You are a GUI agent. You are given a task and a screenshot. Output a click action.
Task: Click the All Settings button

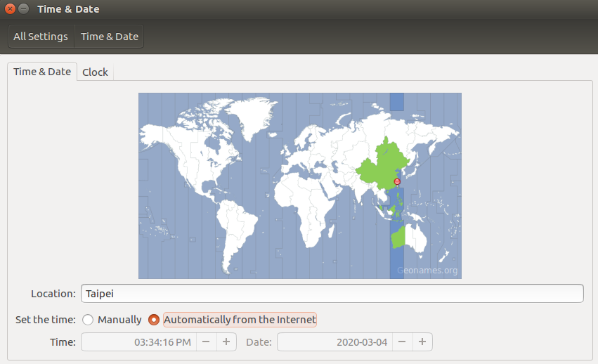(x=41, y=37)
